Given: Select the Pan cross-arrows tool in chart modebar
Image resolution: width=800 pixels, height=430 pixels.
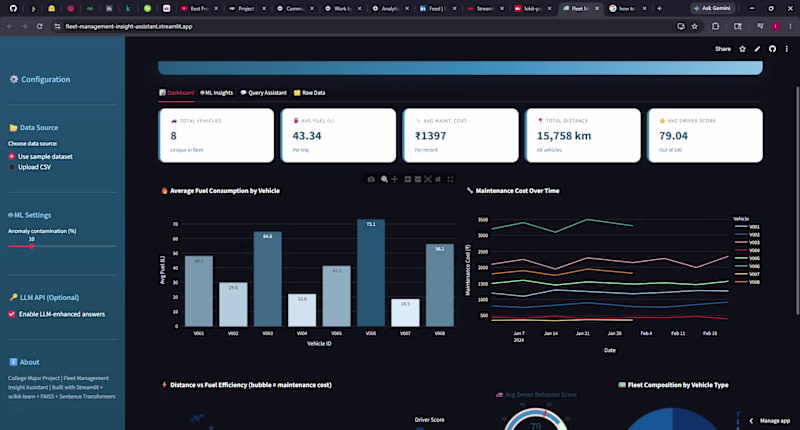Looking at the screenshot, I should pos(394,180).
